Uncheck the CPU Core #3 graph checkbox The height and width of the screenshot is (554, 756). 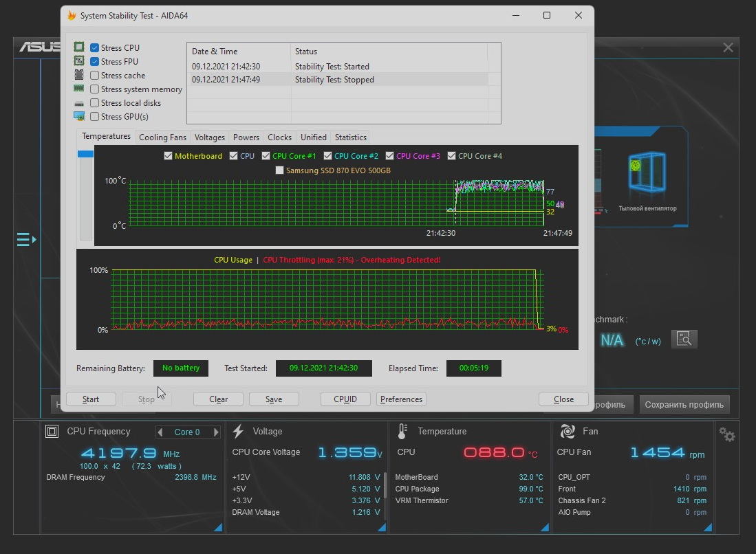click(389, 155)
